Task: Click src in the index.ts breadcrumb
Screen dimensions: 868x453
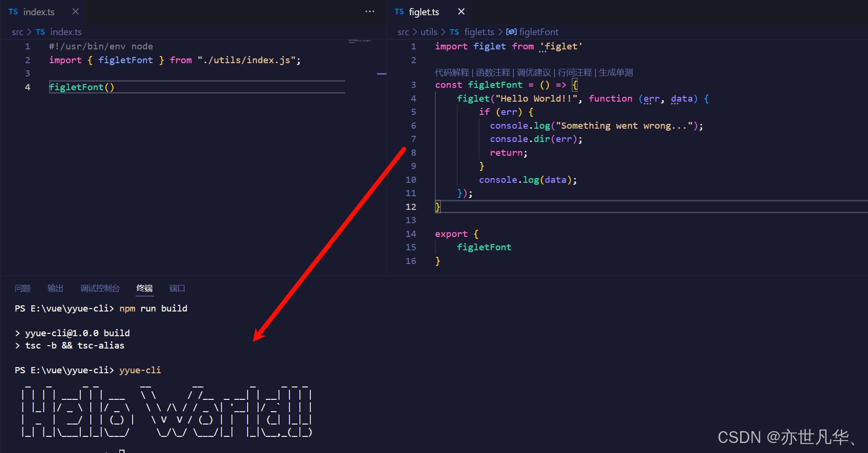Action: tap(18, 32)
